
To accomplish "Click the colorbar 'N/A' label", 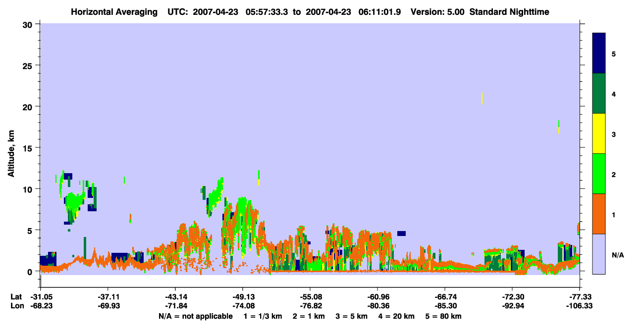I will pyautogui.click(x=617, y=255).
